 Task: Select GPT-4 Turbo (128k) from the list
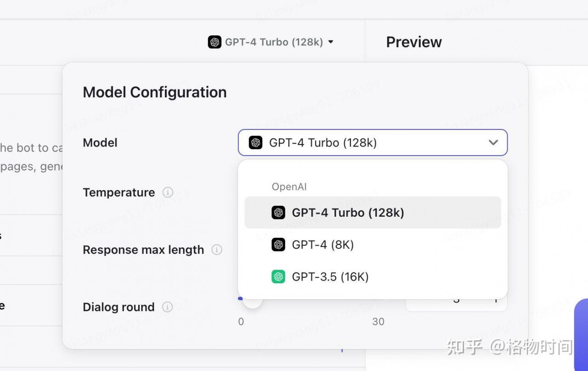(x=373, y=213)
